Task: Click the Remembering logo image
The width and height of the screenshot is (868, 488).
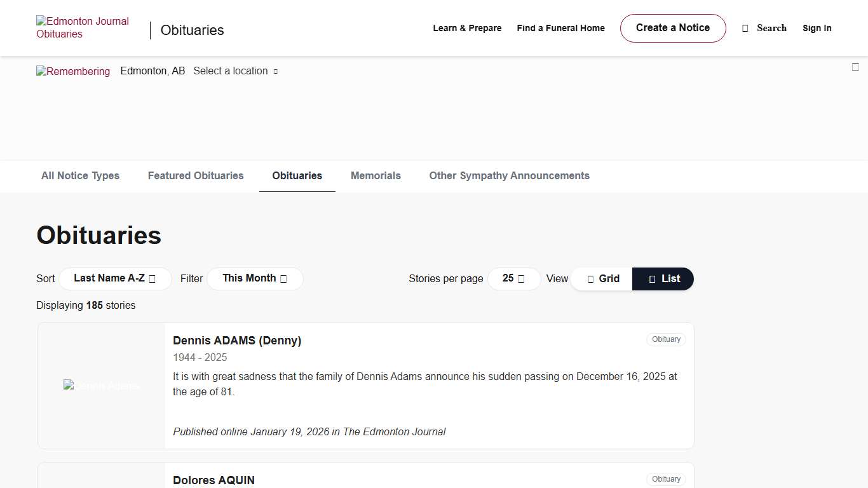Action: click(73, 71)
